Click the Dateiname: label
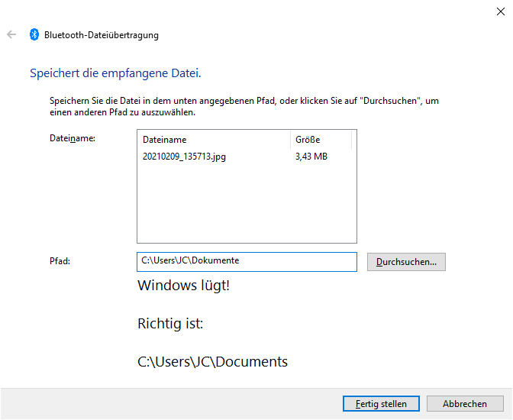The height and width of the screenshot is (420, 513). (73, 138)
